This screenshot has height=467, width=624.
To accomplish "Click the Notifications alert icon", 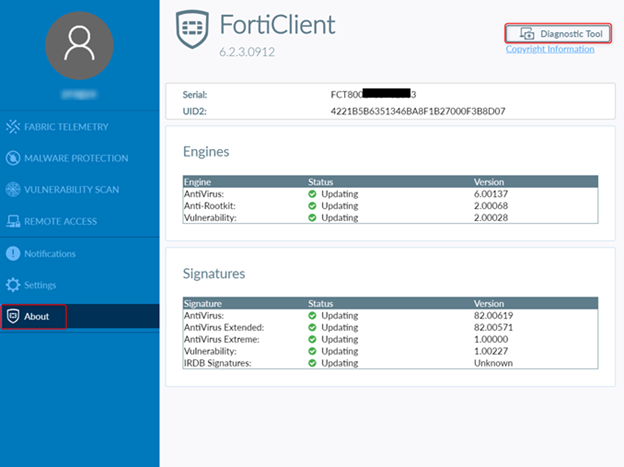I will (13, 254).
